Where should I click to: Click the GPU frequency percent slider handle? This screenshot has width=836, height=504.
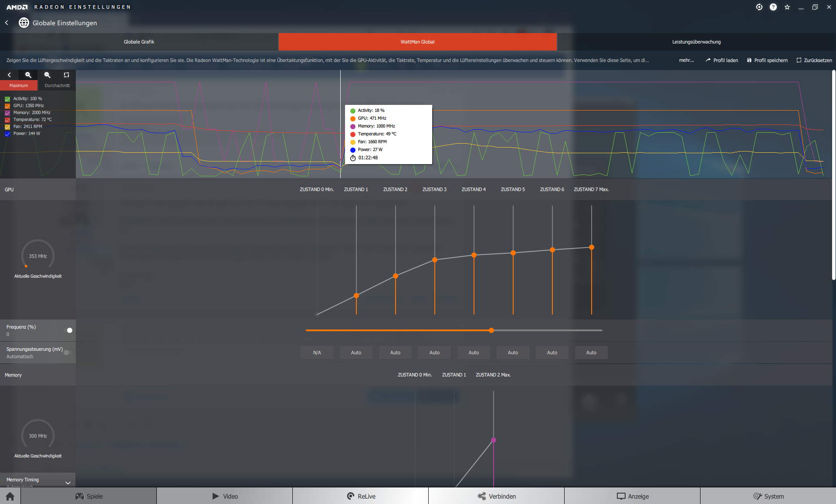coord(491,330)
